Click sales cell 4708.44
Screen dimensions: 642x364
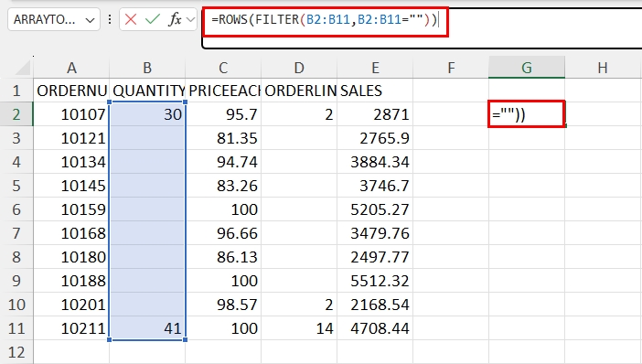(x=375, y=328)
